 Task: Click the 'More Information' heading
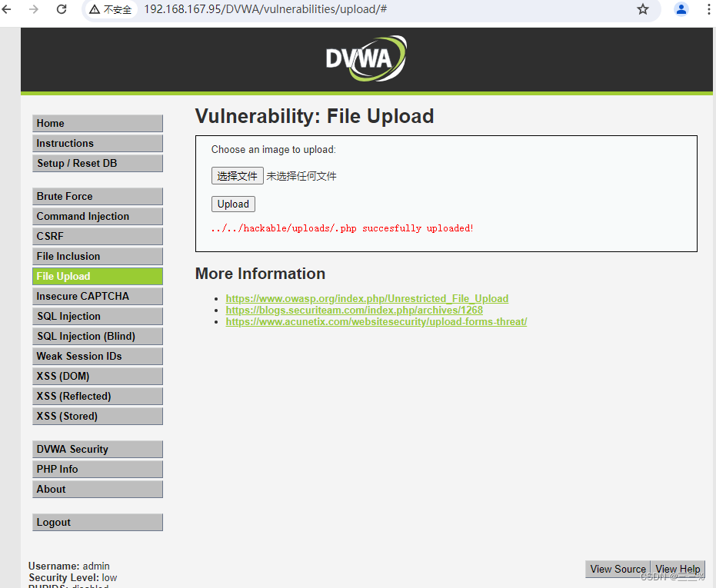tap(260, 274)
